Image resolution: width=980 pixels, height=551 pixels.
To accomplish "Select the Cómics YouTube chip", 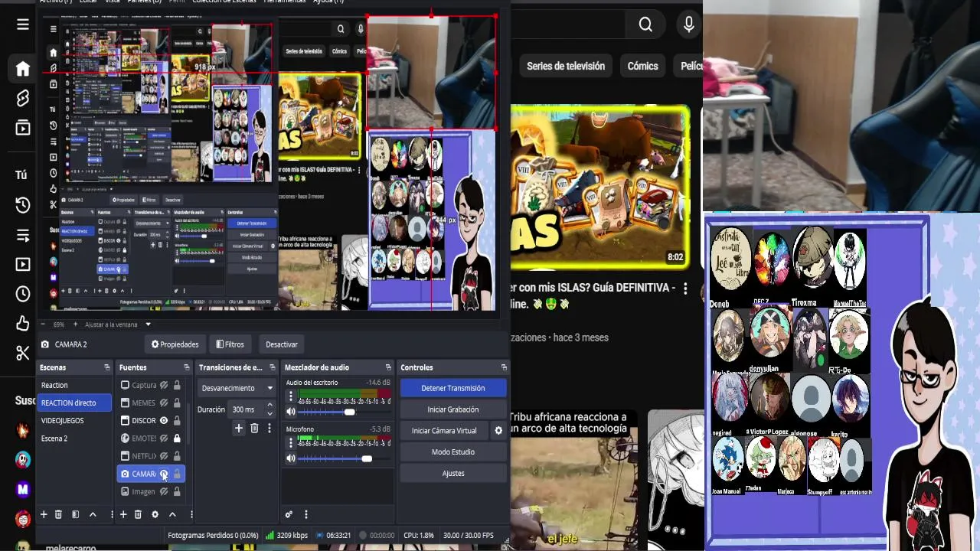I will coord(642,66).
